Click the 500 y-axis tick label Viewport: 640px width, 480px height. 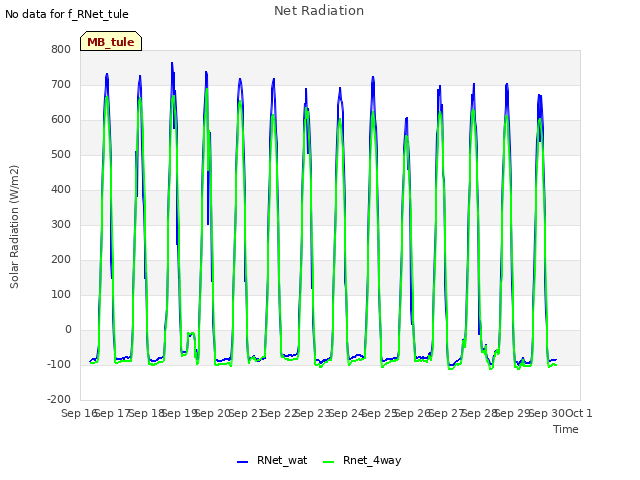tap(61, 155)
